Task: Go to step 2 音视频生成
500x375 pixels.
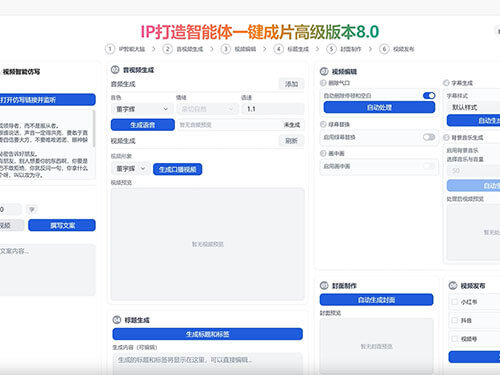Action: click(183, 49)
